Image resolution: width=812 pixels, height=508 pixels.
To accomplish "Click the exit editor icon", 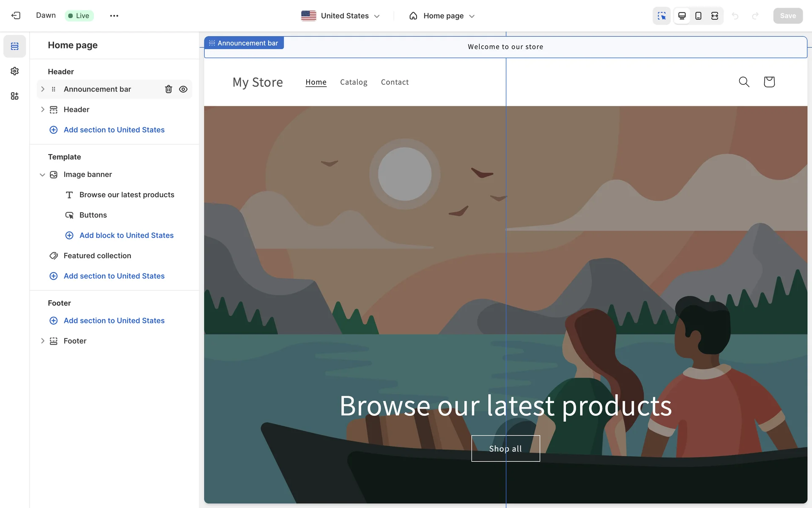I will (x=16, y=16).
